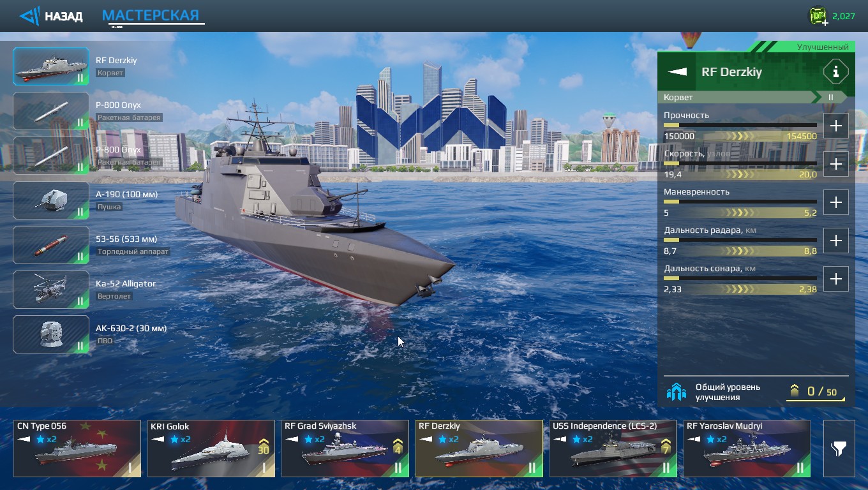Click the star x2 on RF Yaroslav Mudryi
Screen dimensions: 868x490
(717, 439)
